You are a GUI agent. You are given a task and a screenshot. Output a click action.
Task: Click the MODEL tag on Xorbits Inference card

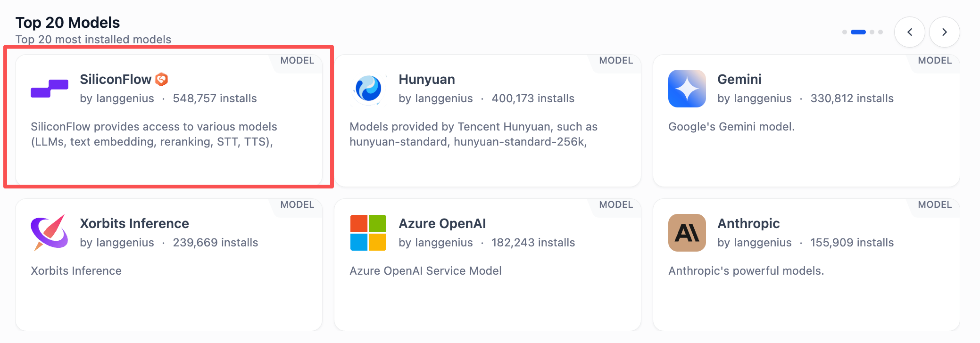pyautogui.click(x=297, y=204)
